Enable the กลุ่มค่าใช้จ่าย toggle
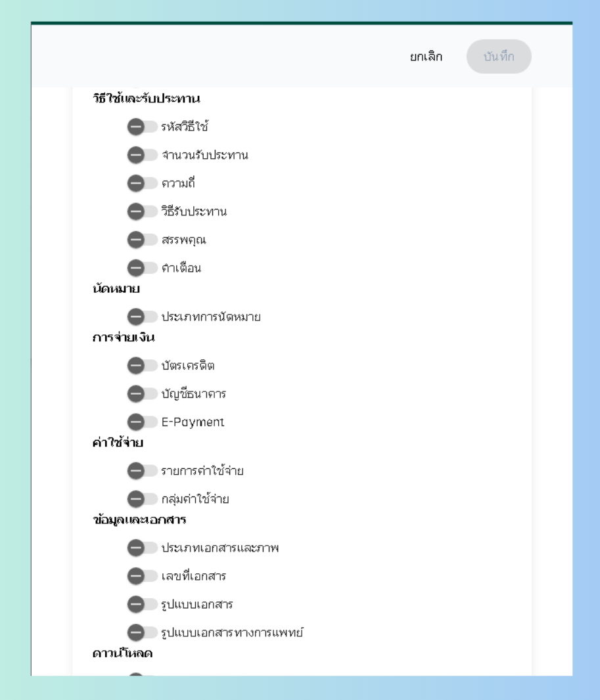600x700 pixels. pyautogui.click(x=143, y=499)
